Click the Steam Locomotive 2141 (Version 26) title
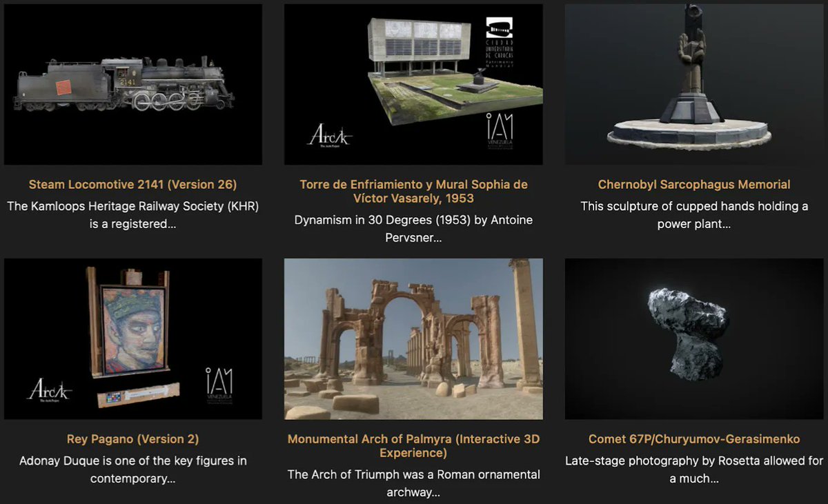The height and width of the screenshot is (504, 828). [133, 185]
